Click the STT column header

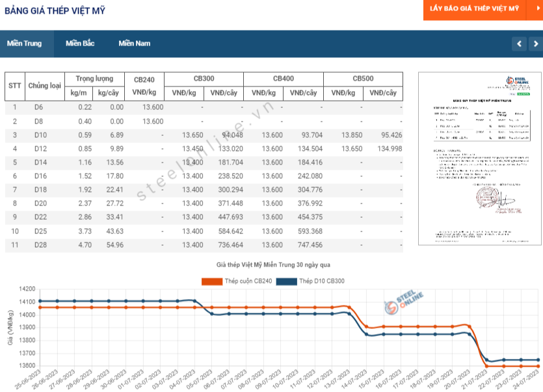tap(14, 86)
